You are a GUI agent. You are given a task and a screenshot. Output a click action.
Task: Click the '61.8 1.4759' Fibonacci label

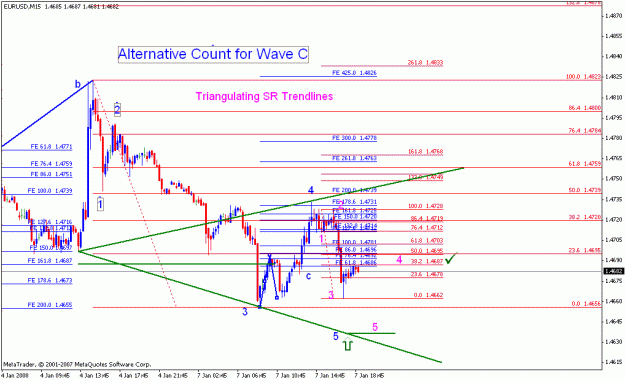[585, 164]
